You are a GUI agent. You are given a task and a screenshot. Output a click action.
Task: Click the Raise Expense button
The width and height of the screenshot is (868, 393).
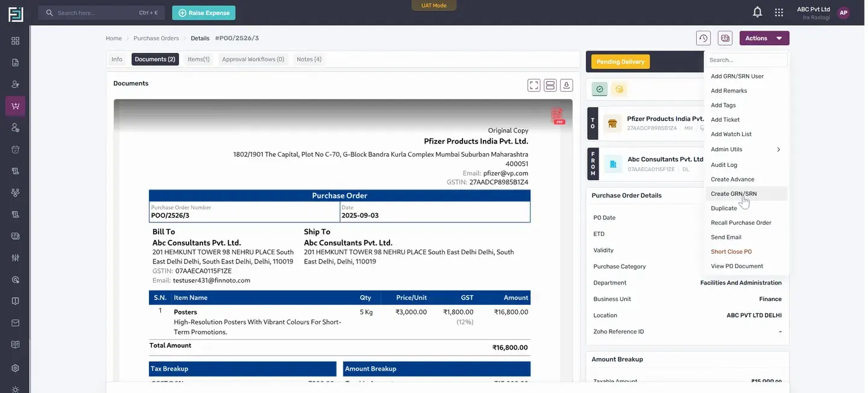tap(204, 13)
